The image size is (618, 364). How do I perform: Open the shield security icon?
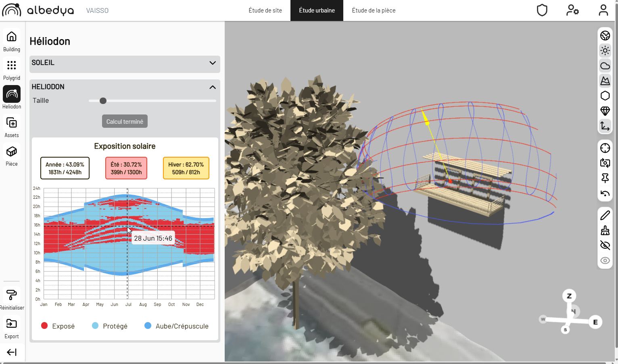[542, 10]
